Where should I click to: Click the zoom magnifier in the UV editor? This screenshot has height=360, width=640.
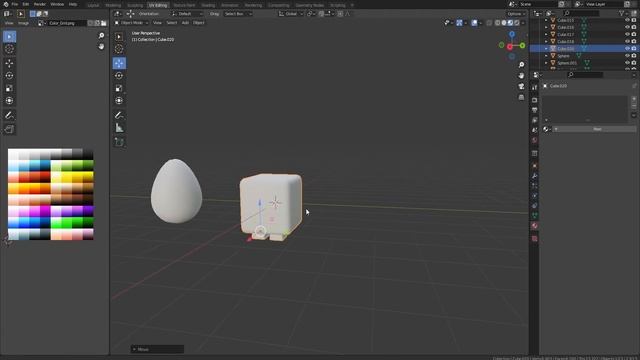(101, 36)
